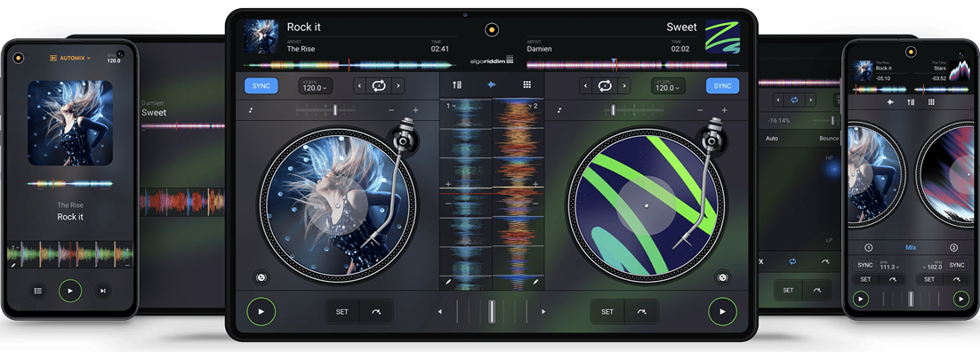The image size is (980, 352).
Task: Toggle right SYNC on right phone
Action: (957, 265)
